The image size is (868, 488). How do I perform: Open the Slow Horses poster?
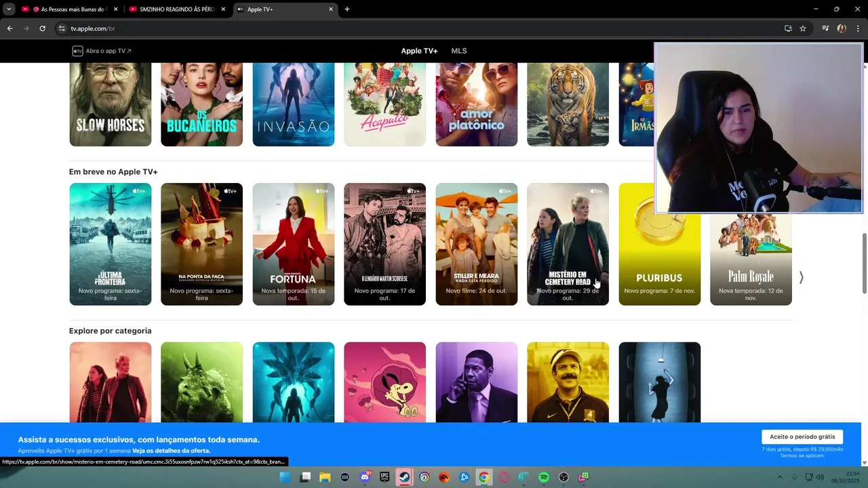[x=111, y=104]
